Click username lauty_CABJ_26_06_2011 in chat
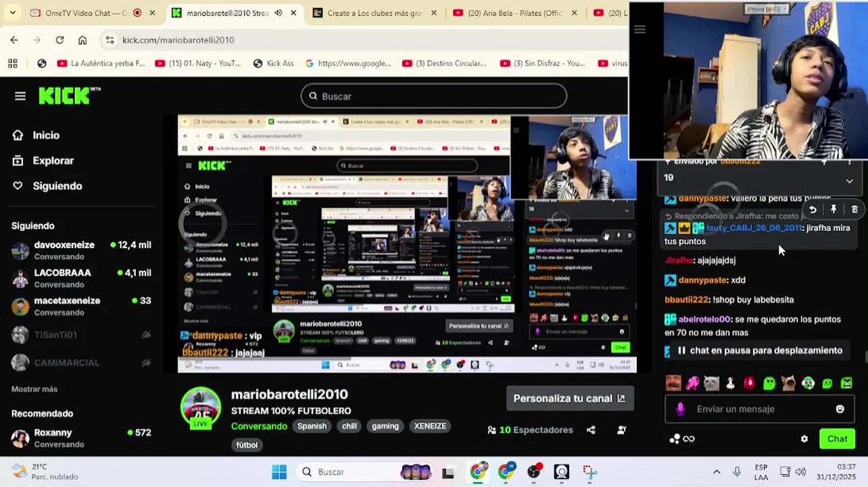The image size is (868, 487). (754, 228)
